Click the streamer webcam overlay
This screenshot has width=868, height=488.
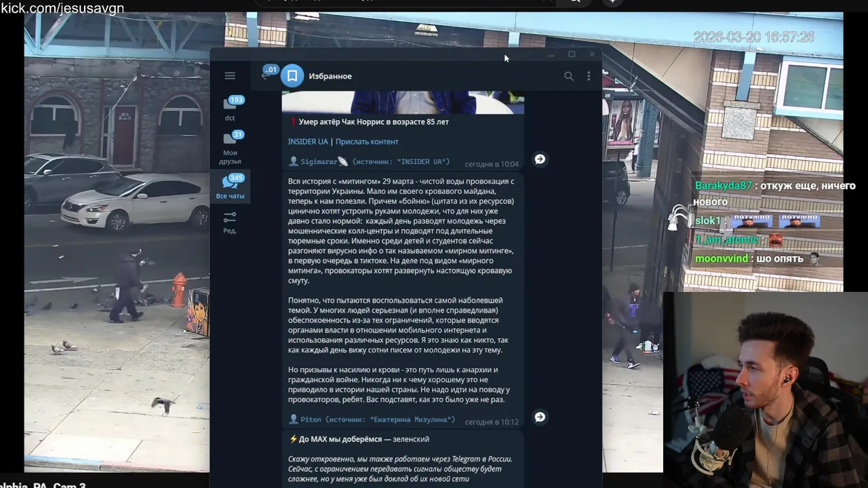click(766, 390)
